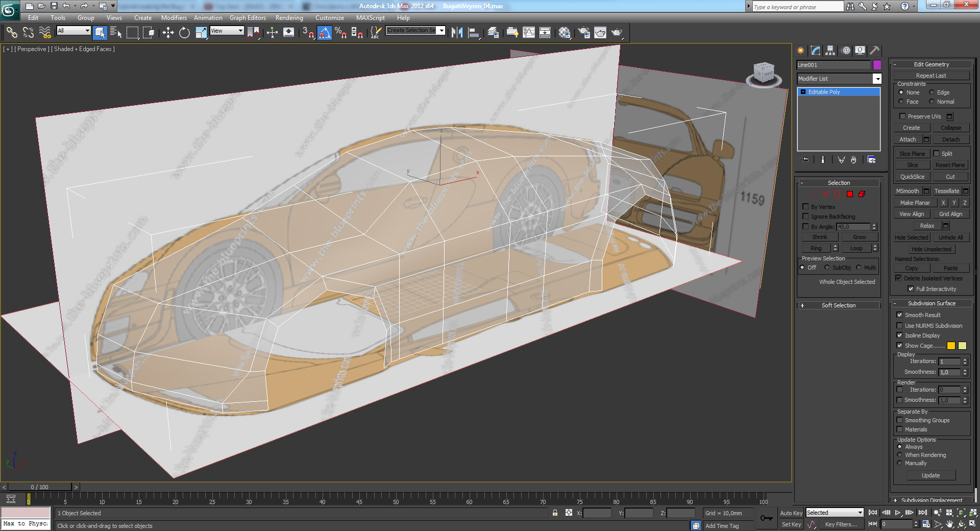Click the Attach button

(x=907, y=139)
